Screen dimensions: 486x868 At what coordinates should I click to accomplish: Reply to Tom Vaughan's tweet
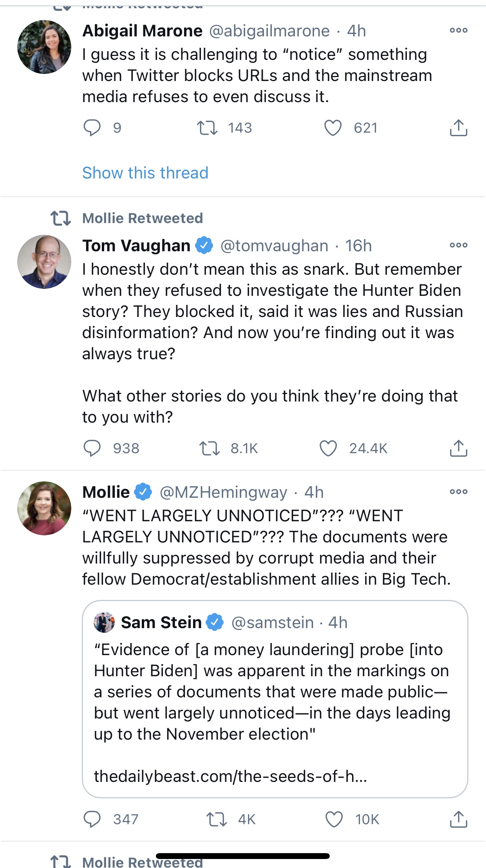coord(92,448)
